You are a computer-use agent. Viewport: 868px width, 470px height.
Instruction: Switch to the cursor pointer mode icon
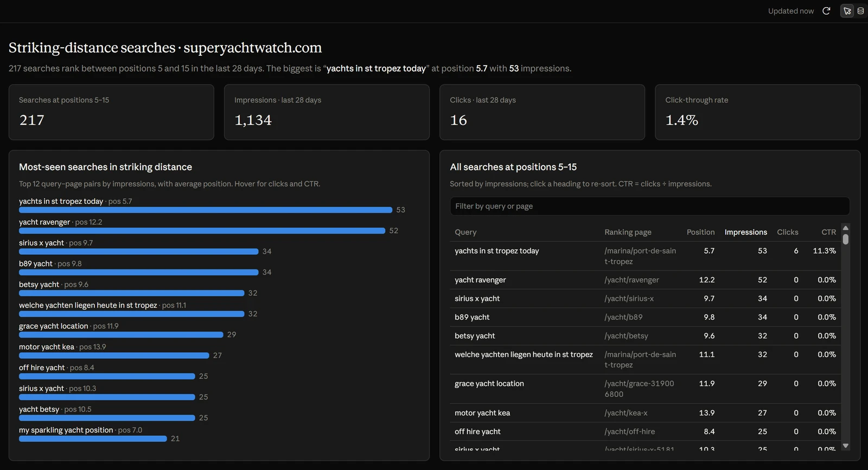847,11
